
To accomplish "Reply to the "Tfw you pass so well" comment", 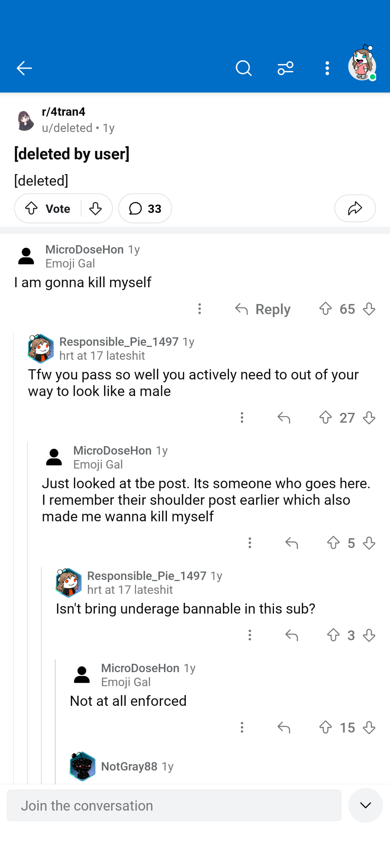I will (x=284, y=418).
